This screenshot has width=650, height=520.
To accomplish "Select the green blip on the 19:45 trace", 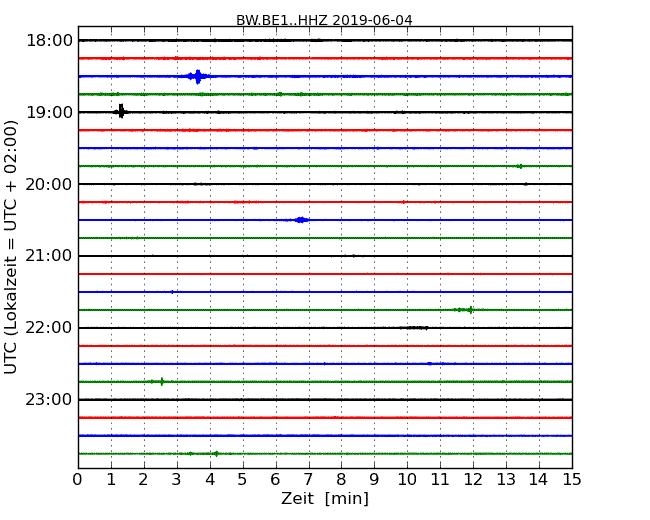I will pyautogui.click(x=520, y=166).
